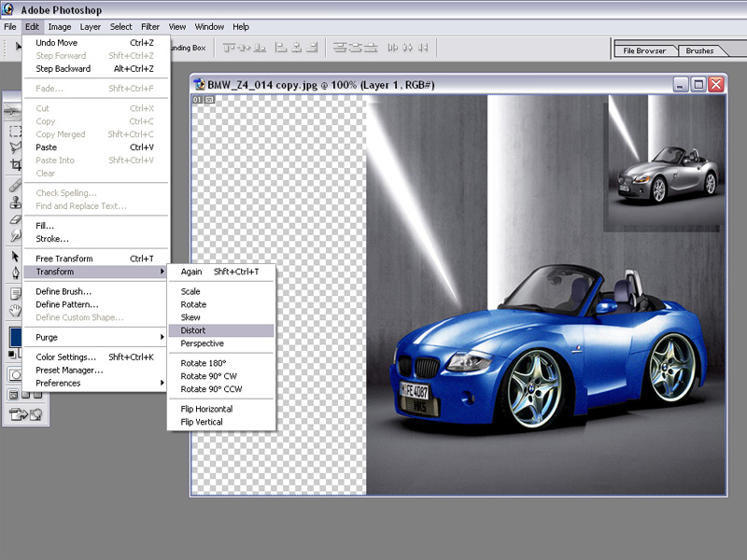Switch to the File Browser tab
Image resolution: width=747 pixels, height=560 pixels.
(644, 50)
